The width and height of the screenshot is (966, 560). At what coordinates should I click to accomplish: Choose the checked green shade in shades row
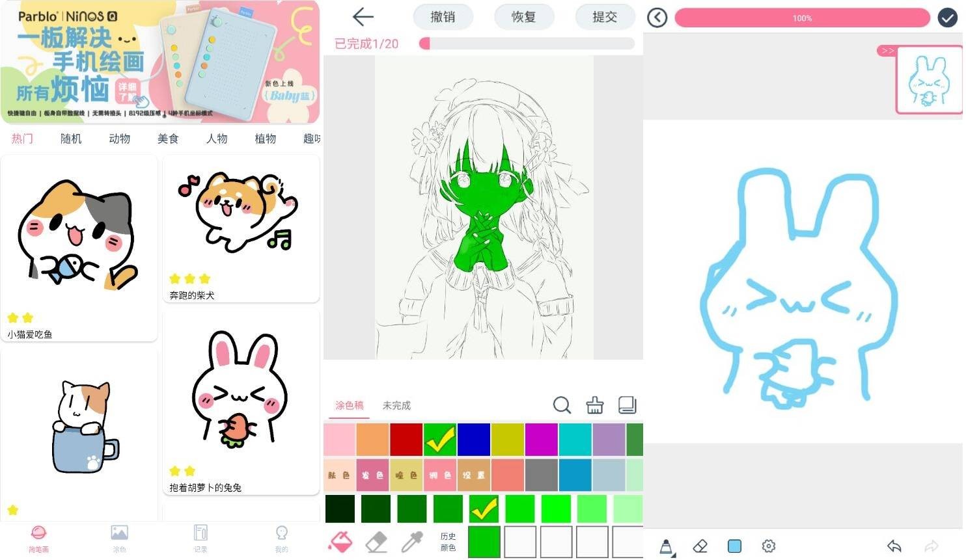tap(484, 509)
